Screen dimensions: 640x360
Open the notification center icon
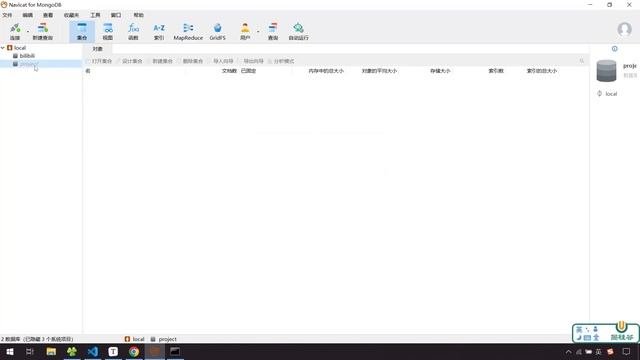pos(626,351)
